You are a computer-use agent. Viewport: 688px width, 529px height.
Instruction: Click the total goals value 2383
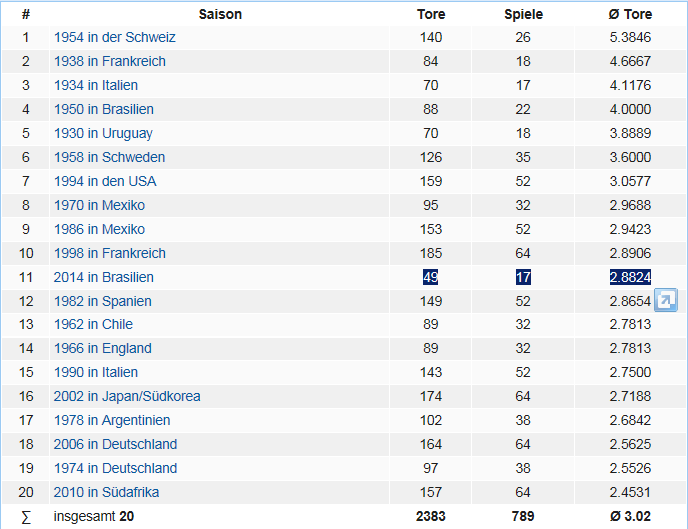tap(431, 516)
